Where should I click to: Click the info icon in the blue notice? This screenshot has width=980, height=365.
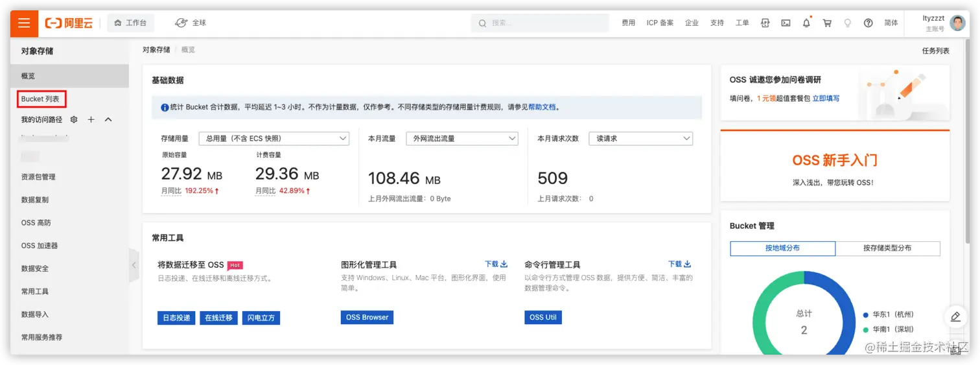click(x=165, y=107)
